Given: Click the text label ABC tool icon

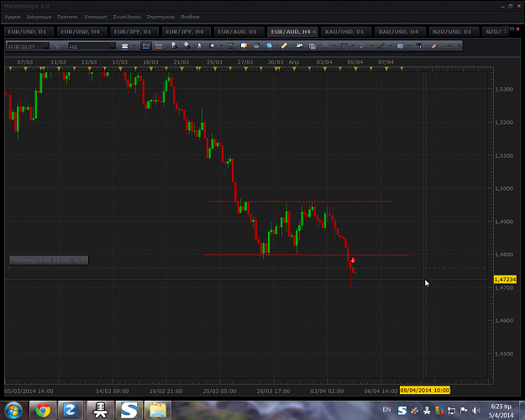Looking at the screenshot, I should [419, 46].
